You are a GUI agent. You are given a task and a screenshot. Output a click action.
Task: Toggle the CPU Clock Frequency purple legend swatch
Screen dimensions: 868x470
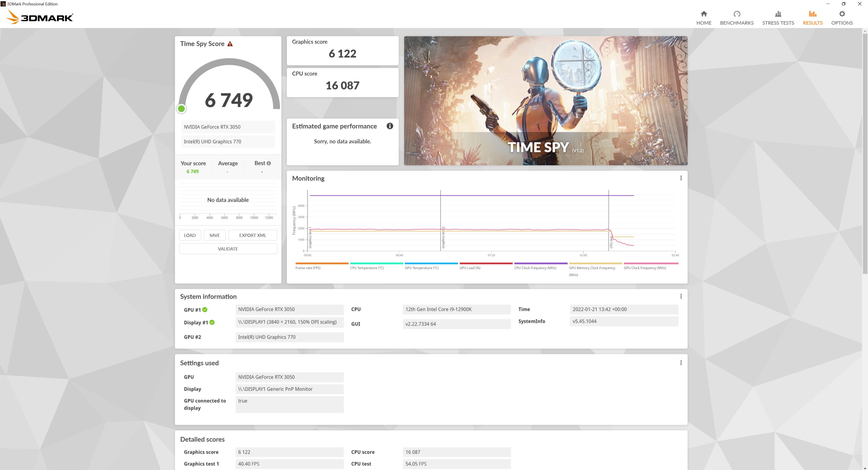[540, 263]
